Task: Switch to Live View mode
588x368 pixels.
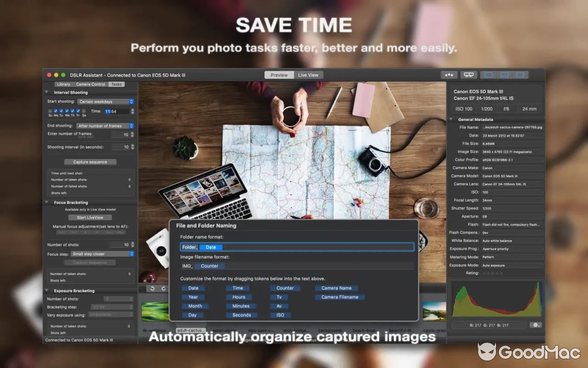Action: [308, 75]
